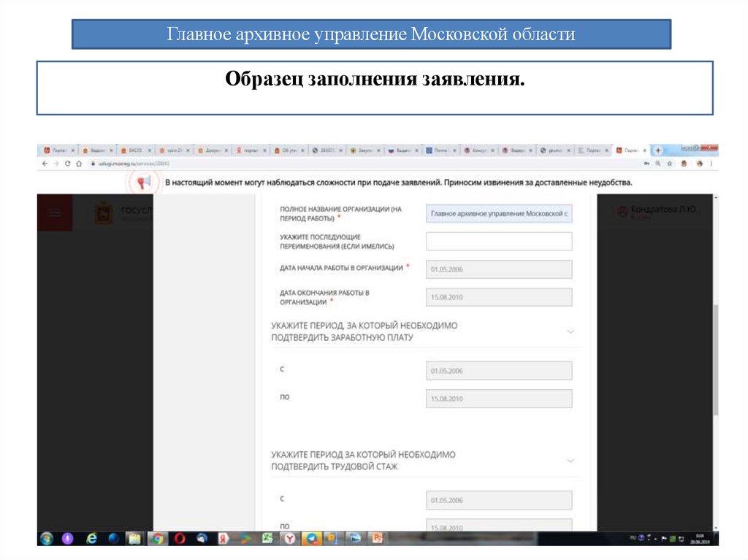Click the browser forward arrow
This screenshot has height=560, width=748.
coord(56,164)
